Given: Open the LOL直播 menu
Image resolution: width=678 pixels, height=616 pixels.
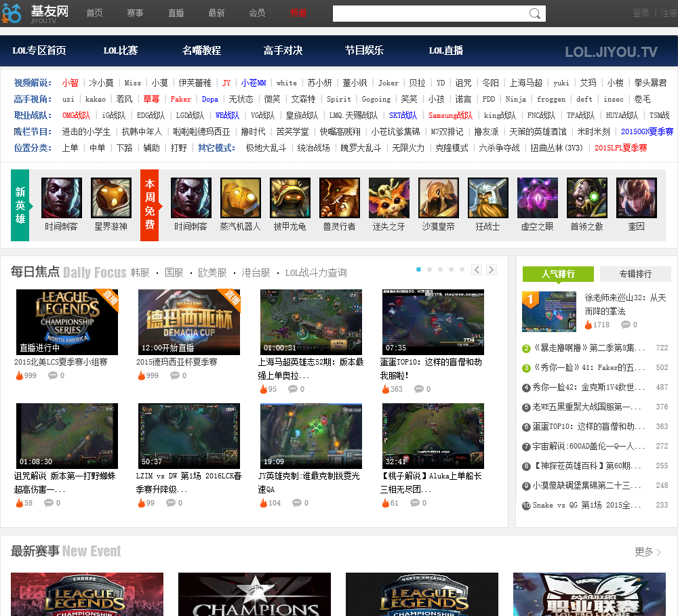Looking at the screenshot, I should coord(446,51).
